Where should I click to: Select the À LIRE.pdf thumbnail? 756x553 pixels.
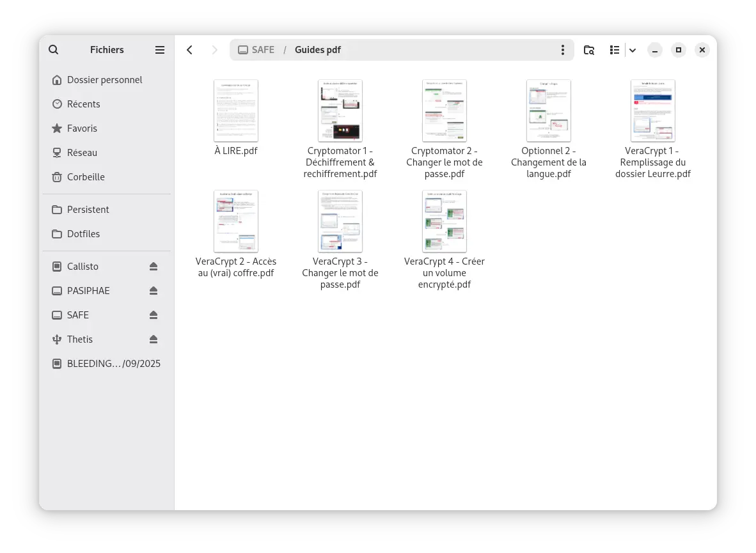coord(236,111)
